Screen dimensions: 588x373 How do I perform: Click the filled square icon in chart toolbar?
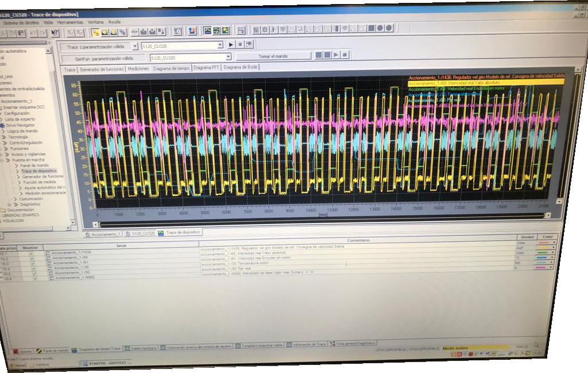pyautogui.click(x=372, y=28)
